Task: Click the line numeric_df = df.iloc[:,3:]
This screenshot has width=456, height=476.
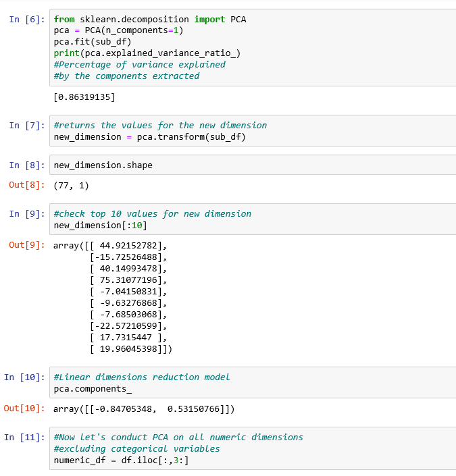Action: tap(121, 460)
